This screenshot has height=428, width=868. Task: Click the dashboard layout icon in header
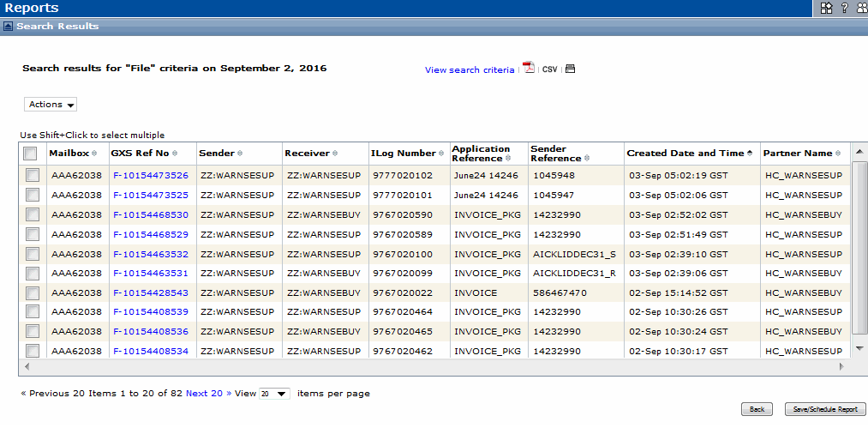[x=826, y=8]
